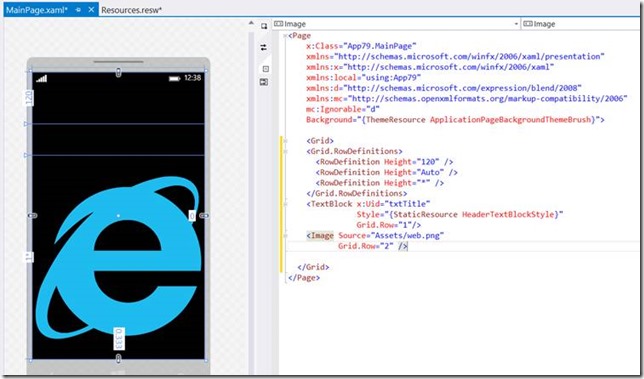
Task: Collapse the TextBlock element outline
Action: pyautogui.click(x=285, y=204)
